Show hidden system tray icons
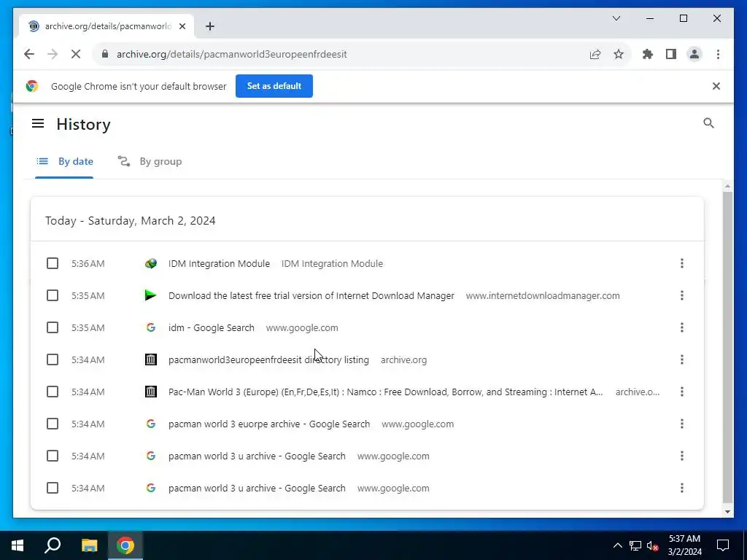Screen dimensions: 747x560 (617, 545)
